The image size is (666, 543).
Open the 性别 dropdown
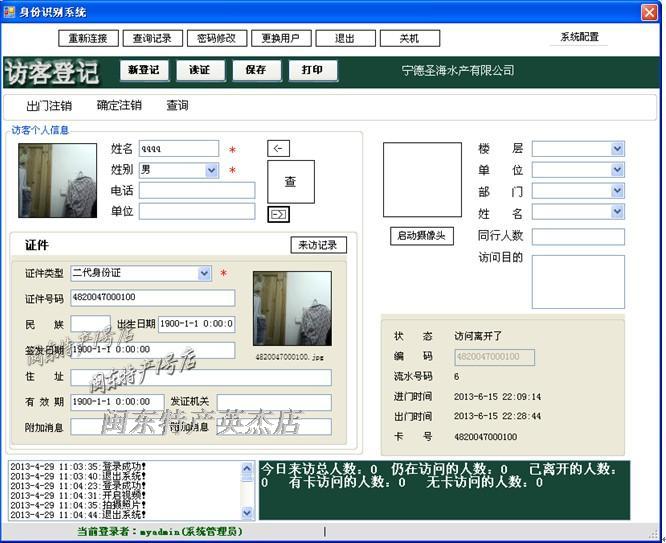tap(212, 170)
